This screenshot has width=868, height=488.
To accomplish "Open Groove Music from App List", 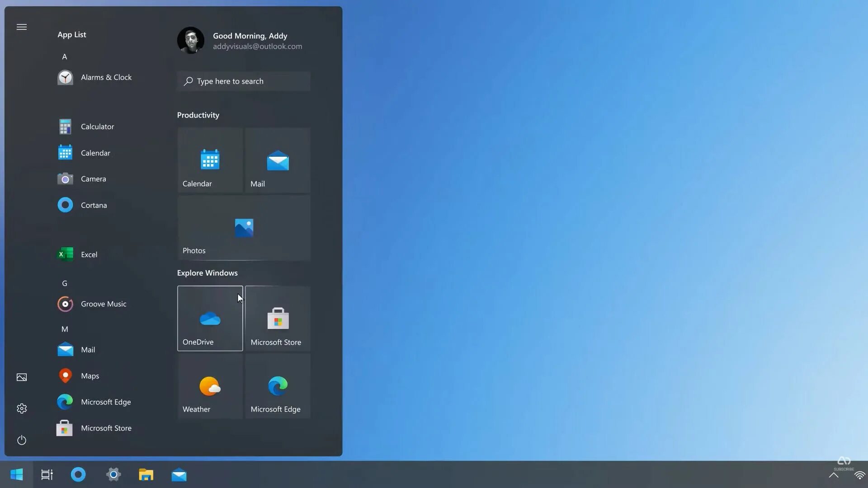I will click(x=103, y=304).
